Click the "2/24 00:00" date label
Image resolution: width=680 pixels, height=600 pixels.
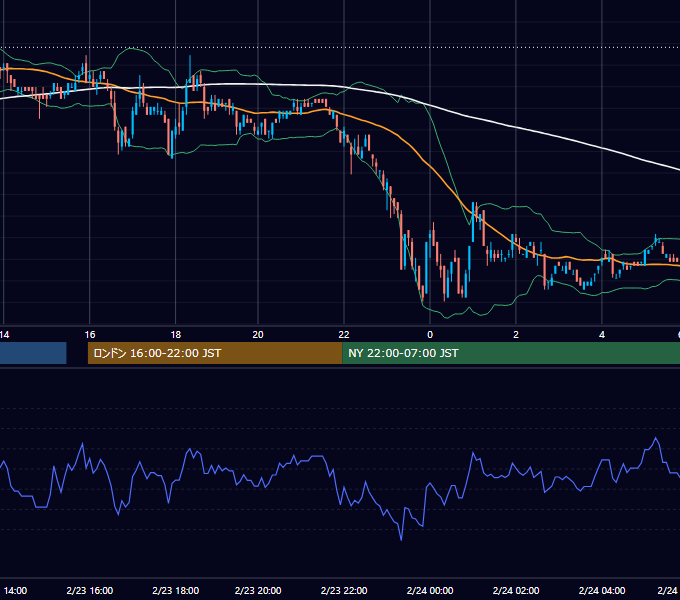430,590
